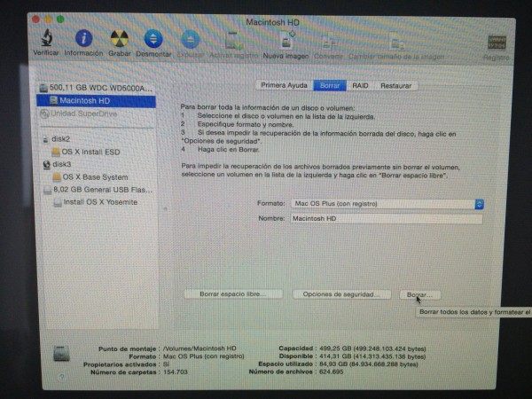Click the Borrar... erase button
This screenshot has height=399, width=532.
420,295
